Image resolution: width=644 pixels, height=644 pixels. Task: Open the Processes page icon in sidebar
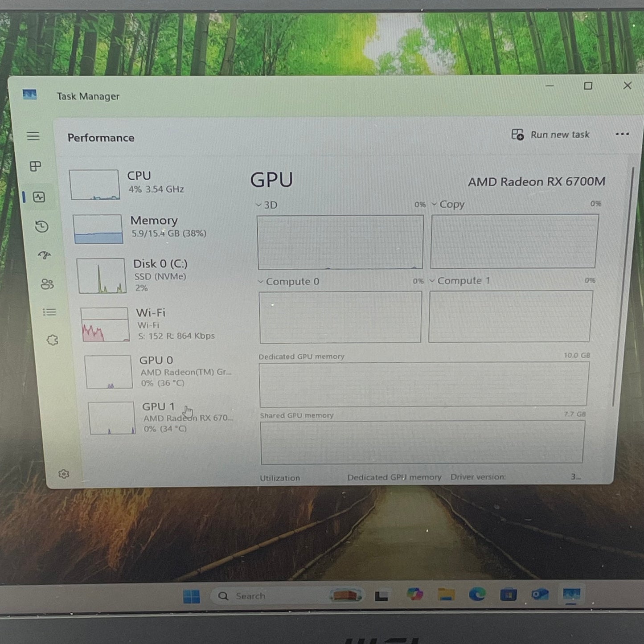35,166
